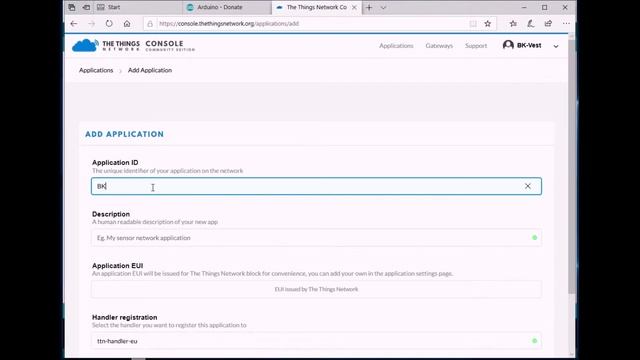The height and width of the screenshot is (360, 640).
Task: Click the page vertical scrollbar
Action: coord(571,167)
